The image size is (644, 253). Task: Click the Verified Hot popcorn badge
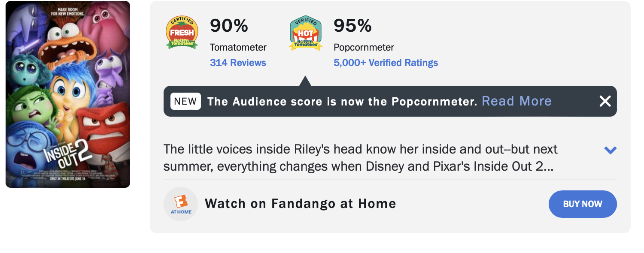306,33
